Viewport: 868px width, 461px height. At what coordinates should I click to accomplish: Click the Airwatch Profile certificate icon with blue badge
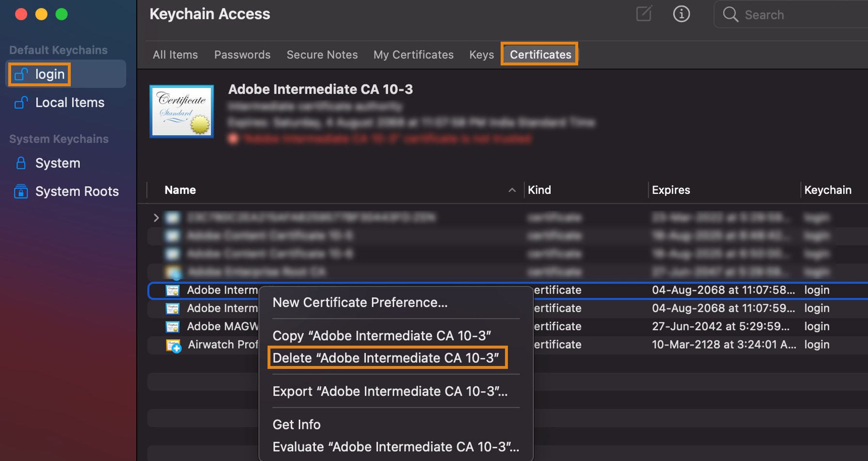pyautogui.click(x=173, y=345)
